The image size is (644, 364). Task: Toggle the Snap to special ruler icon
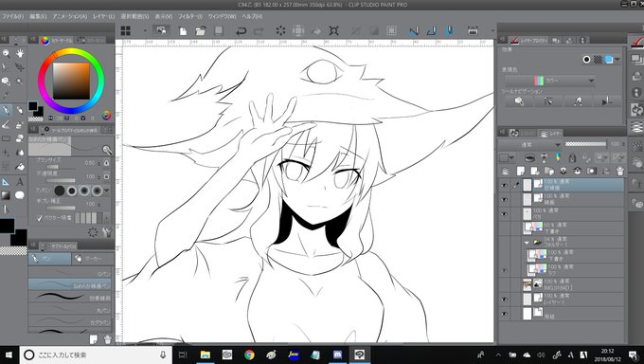[x=431, y=31]
